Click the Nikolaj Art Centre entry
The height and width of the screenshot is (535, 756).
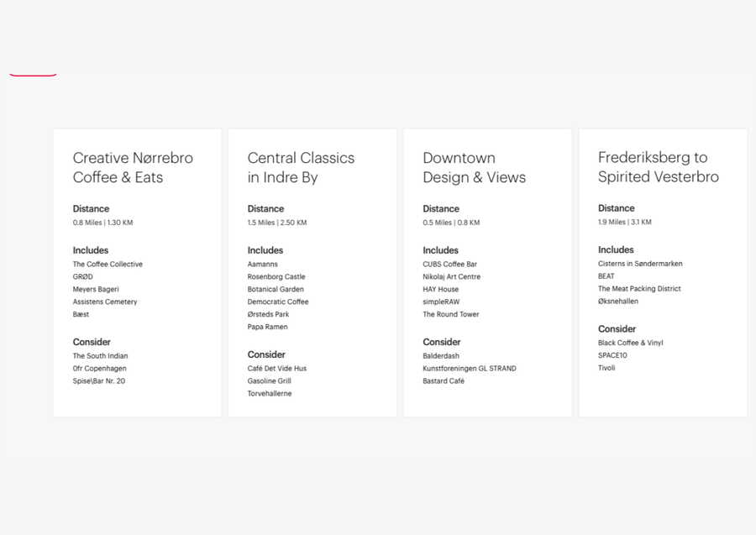(451, 277)
